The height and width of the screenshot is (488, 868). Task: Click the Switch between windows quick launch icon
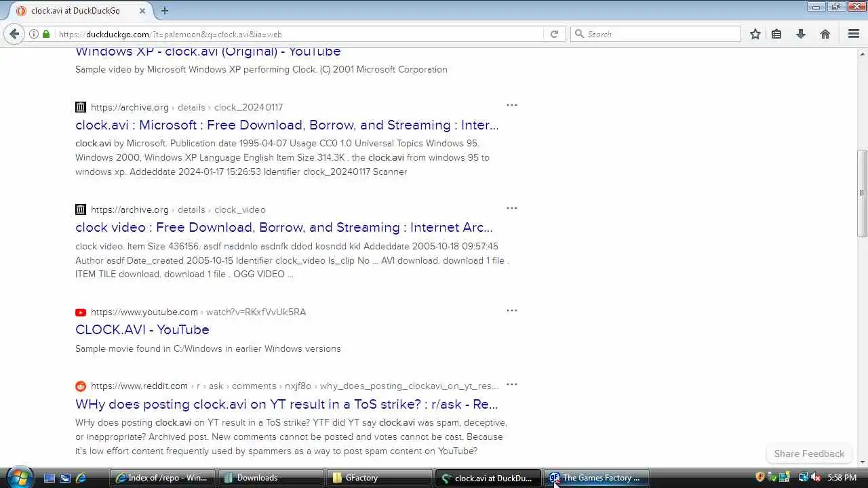[x=65, y=478]
